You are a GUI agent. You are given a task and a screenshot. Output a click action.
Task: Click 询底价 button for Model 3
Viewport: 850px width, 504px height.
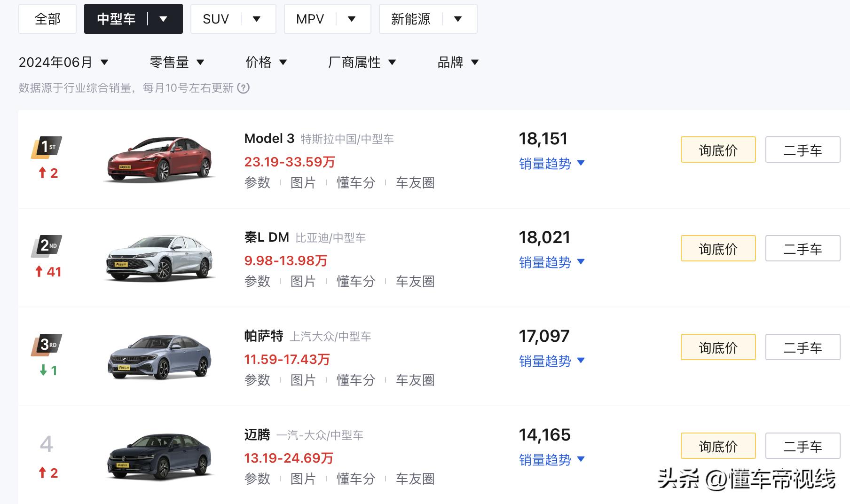tap(718, 150)
